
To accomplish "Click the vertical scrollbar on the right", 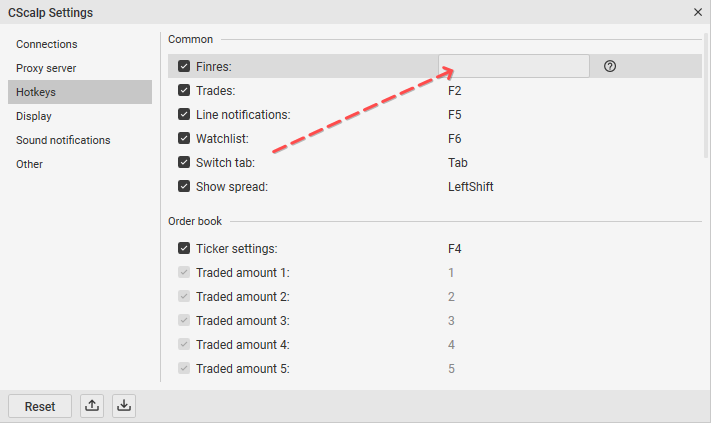I will 706,95.
